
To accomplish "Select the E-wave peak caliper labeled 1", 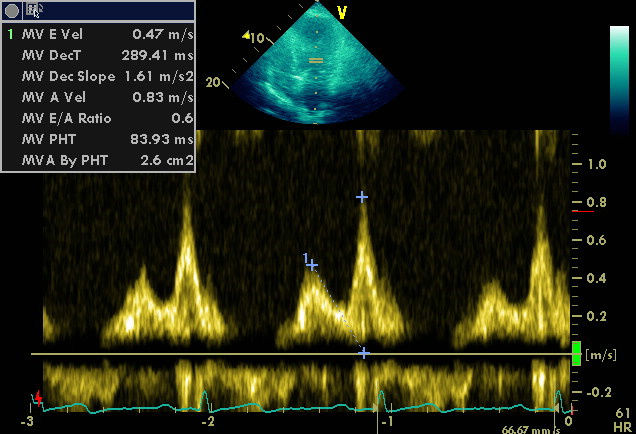I will [312, 265].
